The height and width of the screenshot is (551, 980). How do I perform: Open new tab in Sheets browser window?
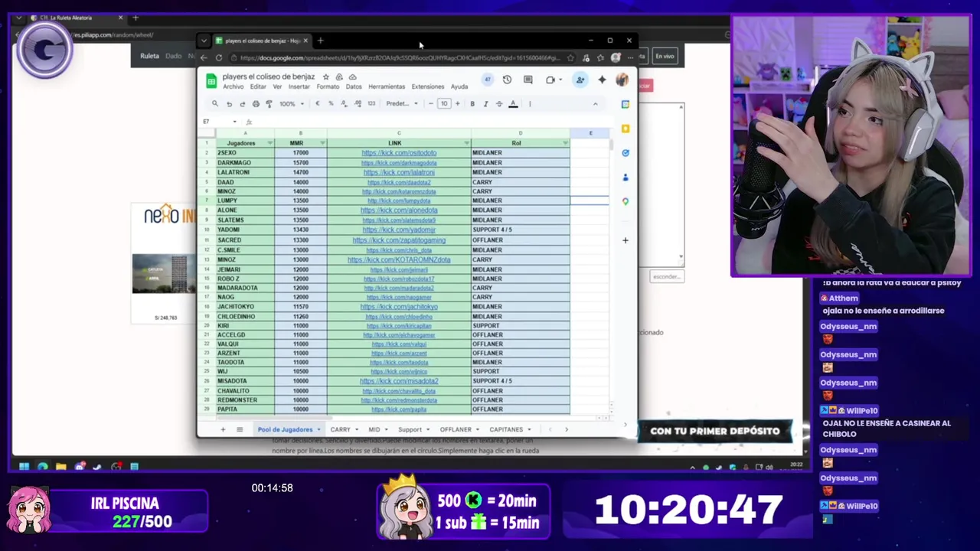320,41
